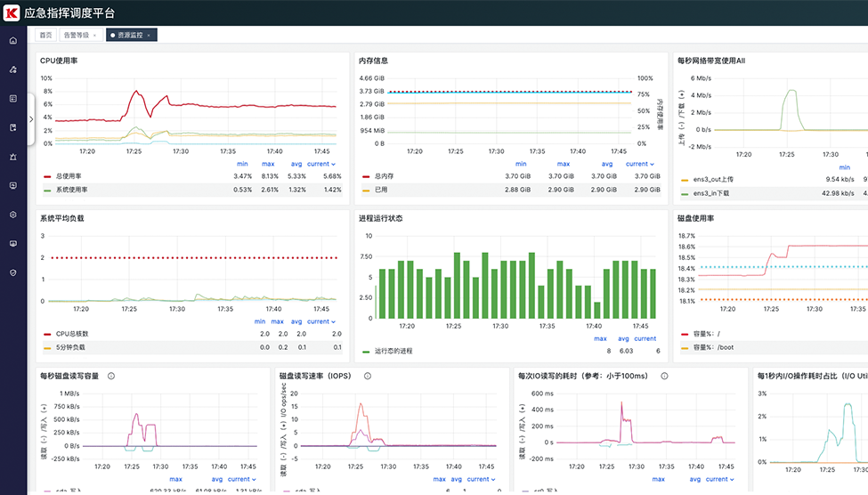The image size is (868, 495).
Task: Open the 每秒网络带宽使用All panel title
Action: click(711, 61)
